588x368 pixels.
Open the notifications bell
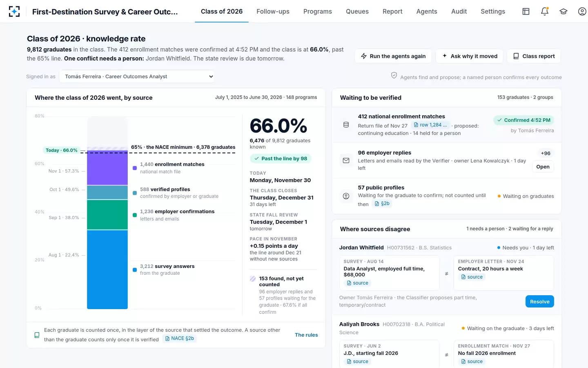click(x=545, y=11)
